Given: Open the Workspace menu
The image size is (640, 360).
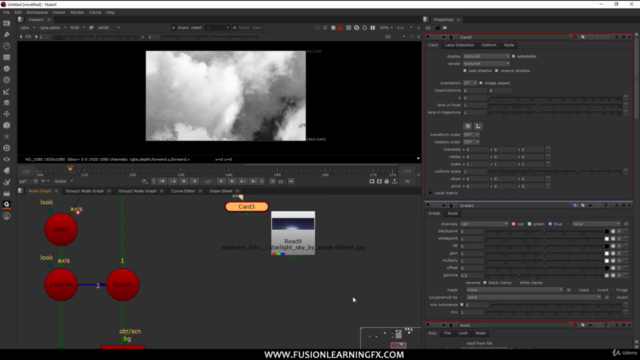Looking at the screenshot, I should tap(37, 12).
